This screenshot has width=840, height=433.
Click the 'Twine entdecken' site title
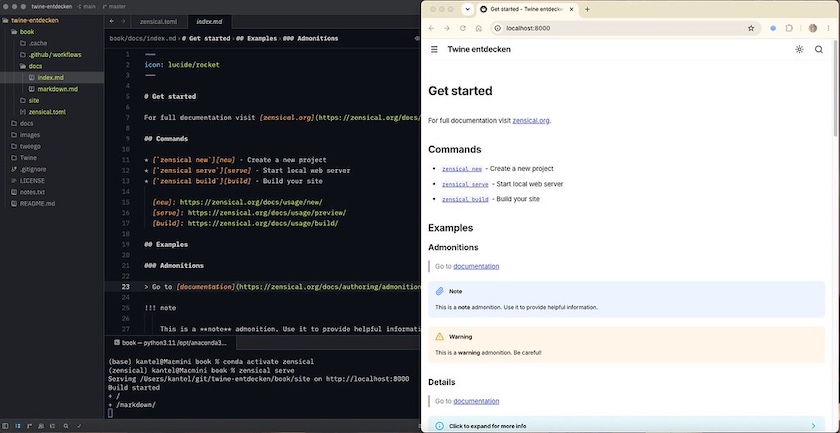coord(479,49)
